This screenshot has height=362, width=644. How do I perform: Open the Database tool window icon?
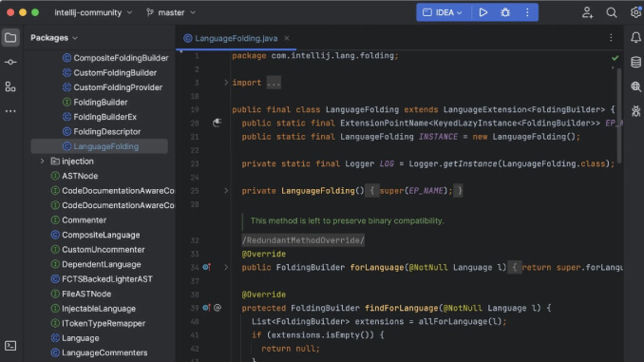click(635, 62)
